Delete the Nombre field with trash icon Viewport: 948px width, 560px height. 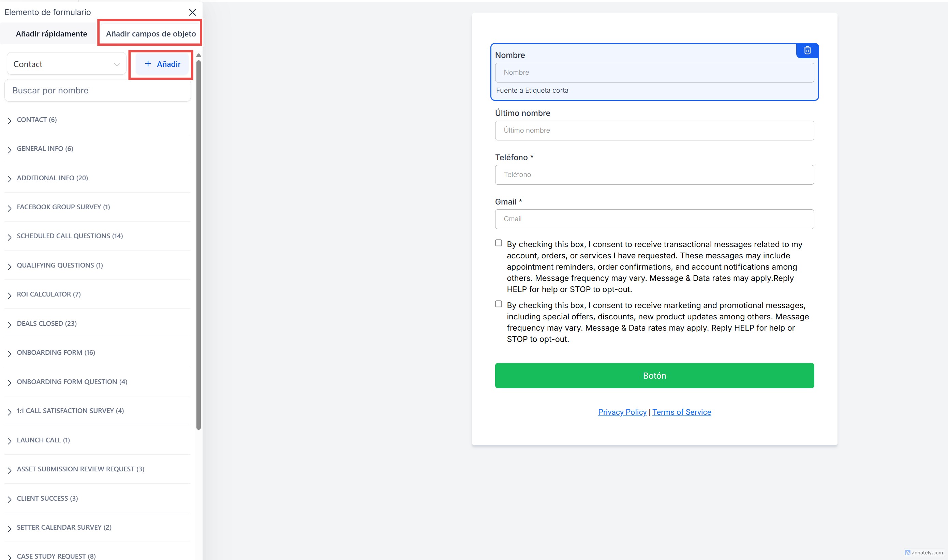click(x=807, y=50)
